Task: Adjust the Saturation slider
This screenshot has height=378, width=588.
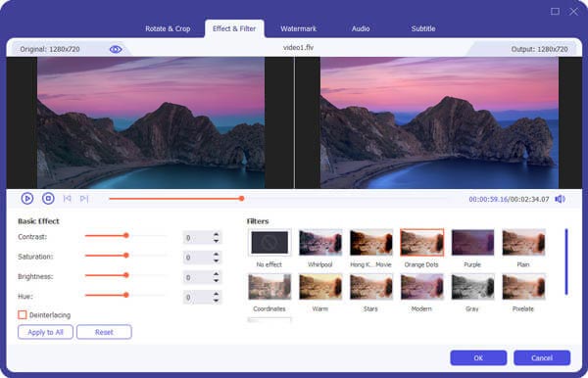Action: tap(126, 256)
